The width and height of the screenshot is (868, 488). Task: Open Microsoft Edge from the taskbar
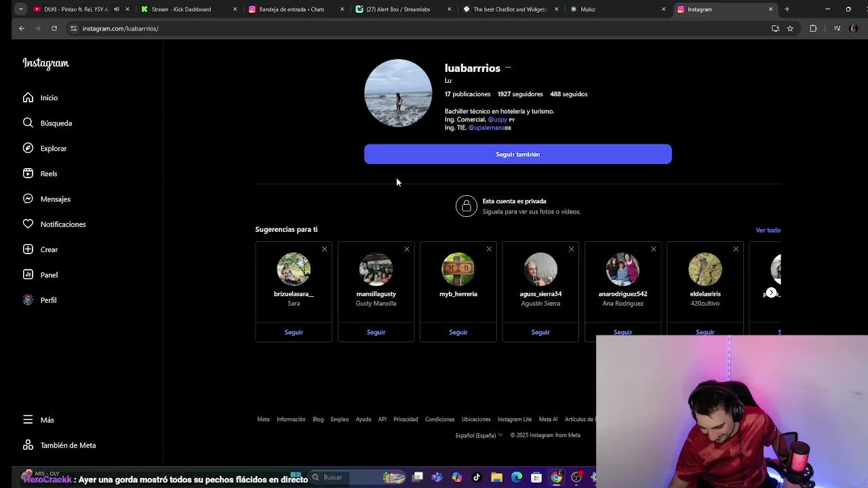[517, 477]
